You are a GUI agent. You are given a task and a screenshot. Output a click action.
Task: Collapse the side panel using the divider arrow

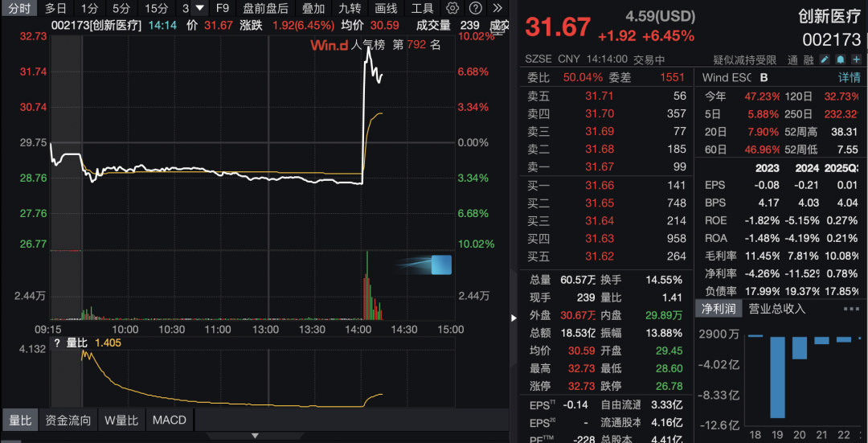[x=514, y=318]
